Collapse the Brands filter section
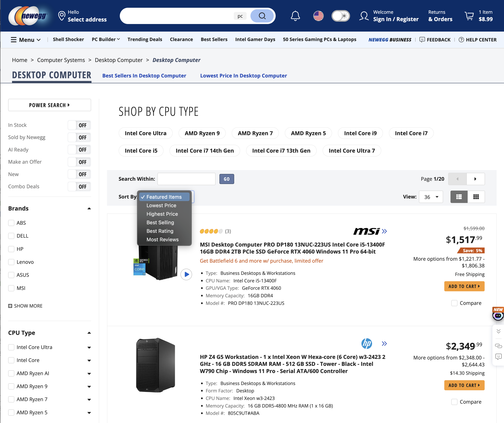This screenshot has width=504, height=423. (89, 208)
